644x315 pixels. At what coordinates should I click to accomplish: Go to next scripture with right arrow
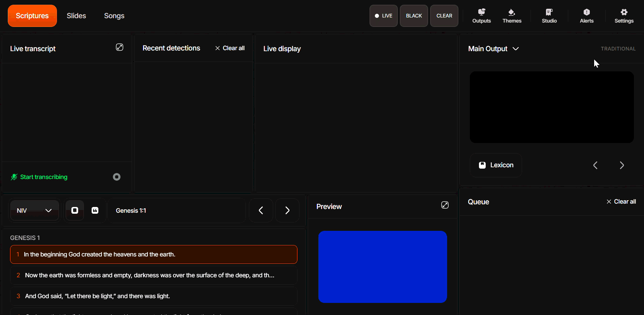[x=287, y=210]
